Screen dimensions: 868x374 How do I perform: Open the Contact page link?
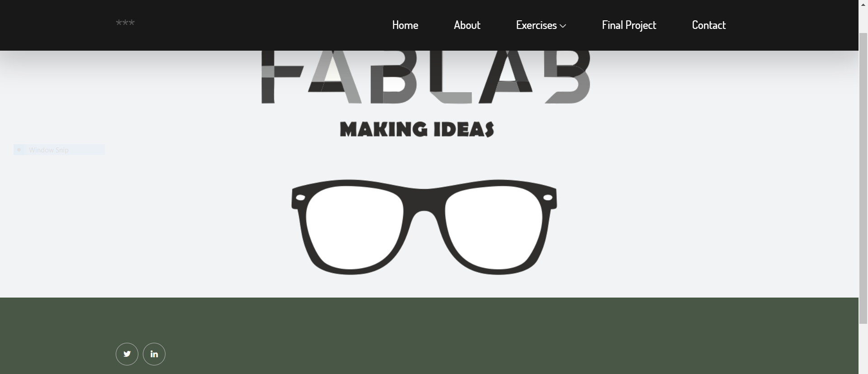coord(709,25)
